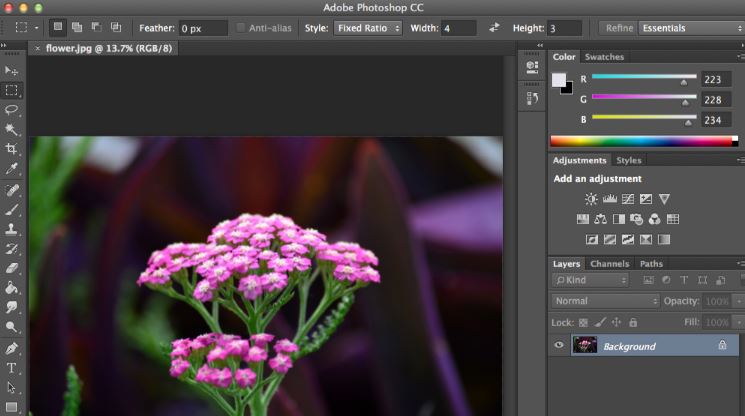This screenshot has width=745, height=416.
Task: Select the Paint Bucket tool
Action: click(x=11, y=288)
